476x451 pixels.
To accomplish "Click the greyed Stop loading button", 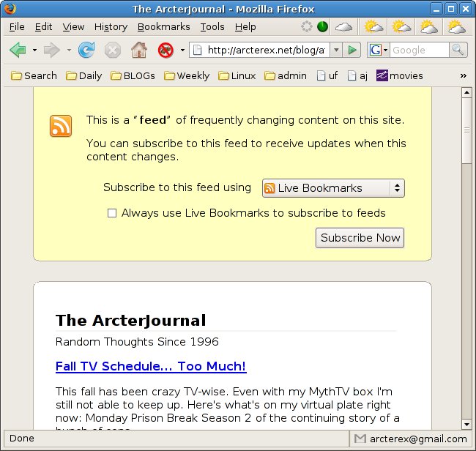I will point(113,50).
